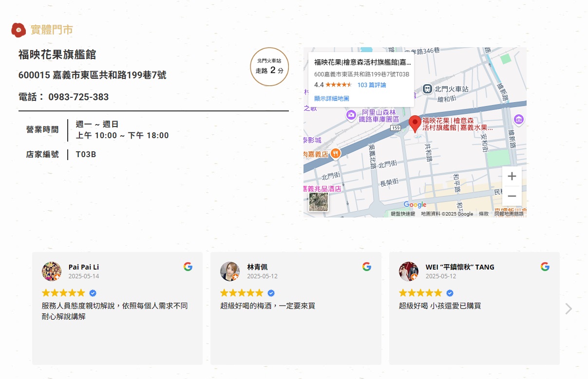Open 鍵盤快速鍵 keyboard shortcuts on map
Image resolution: width=588 pixels, height=379 pixels.
[x=402, y=214]
